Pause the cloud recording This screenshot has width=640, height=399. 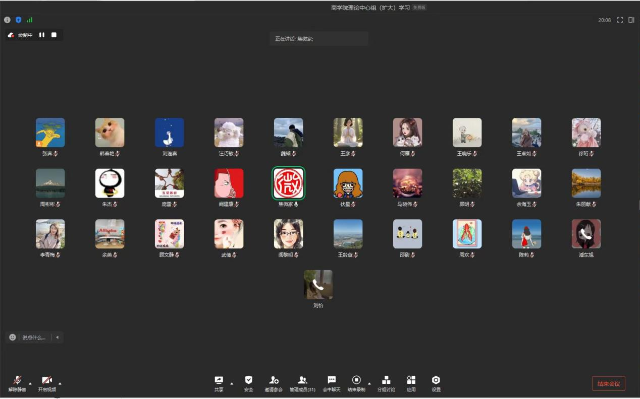pos(42,35)
